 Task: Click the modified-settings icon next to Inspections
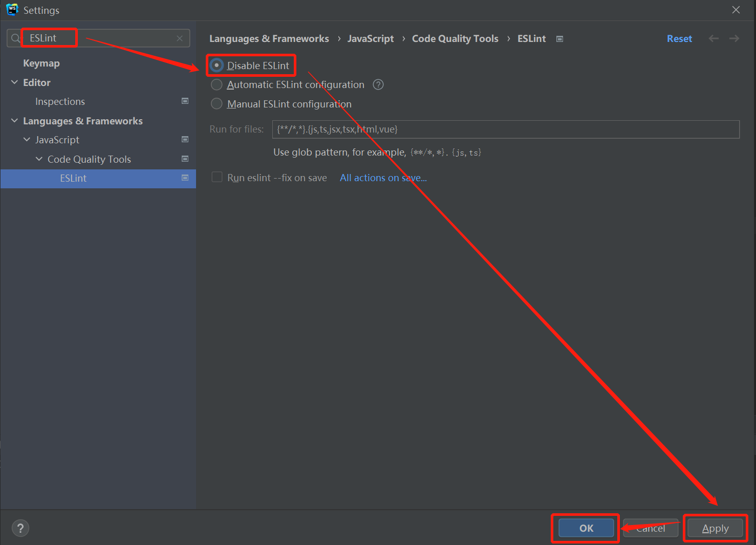(x=185, y=101)
